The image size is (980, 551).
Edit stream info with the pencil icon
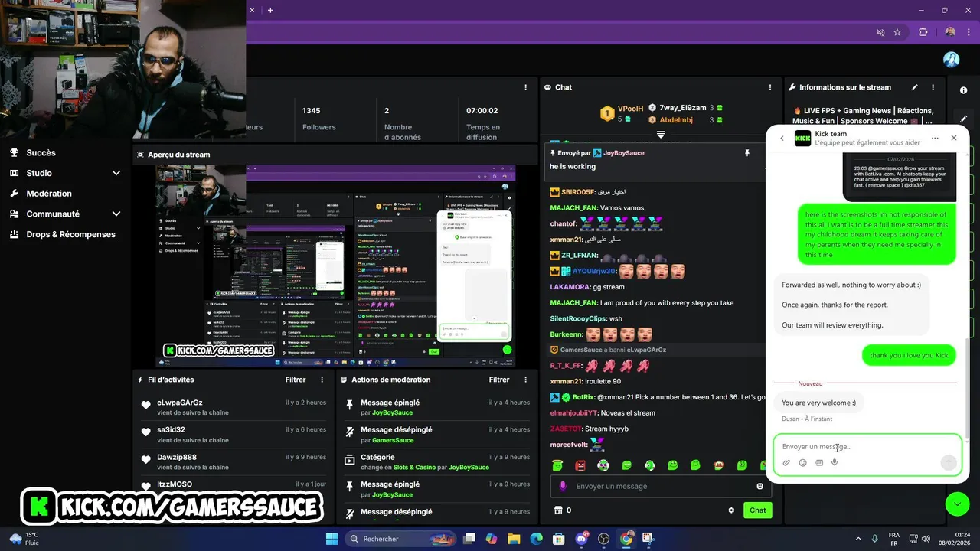click(x=914, y=87)
